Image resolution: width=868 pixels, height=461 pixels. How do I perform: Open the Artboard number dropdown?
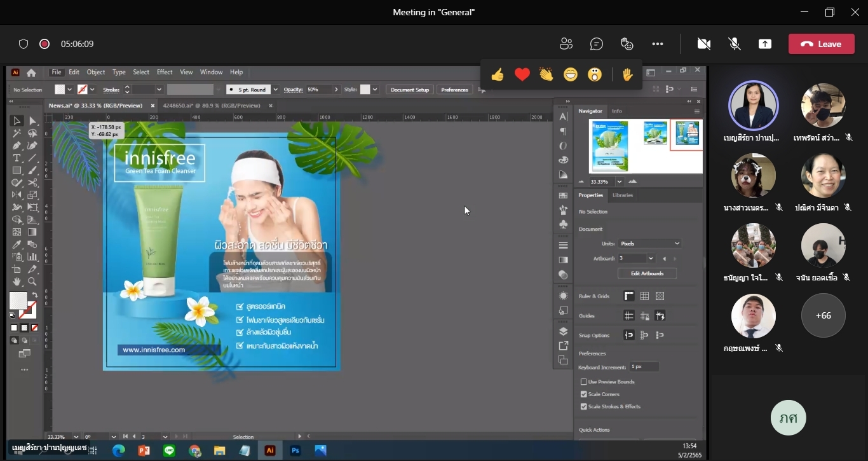[x=651, y=259]
